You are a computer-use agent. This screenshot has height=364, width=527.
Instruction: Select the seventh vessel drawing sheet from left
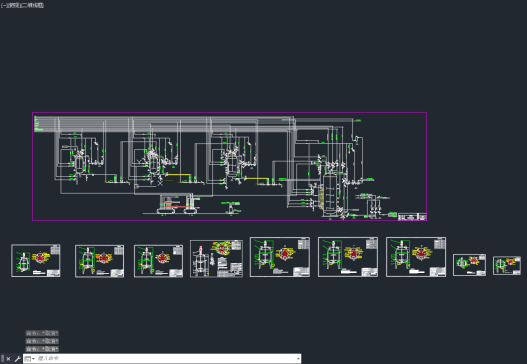point(416,257)
